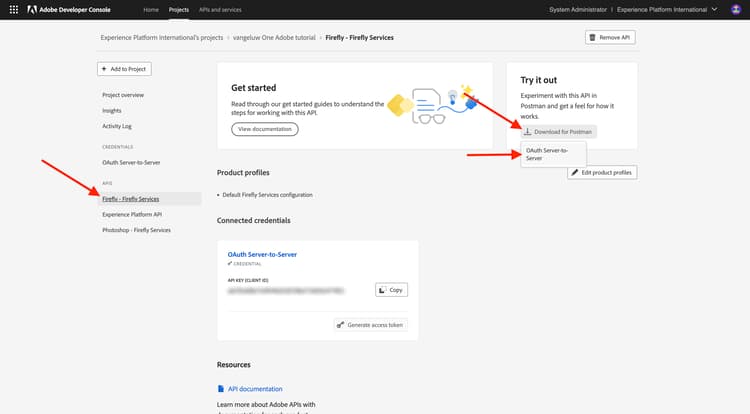Click the blurred API key value

point(286,290)
